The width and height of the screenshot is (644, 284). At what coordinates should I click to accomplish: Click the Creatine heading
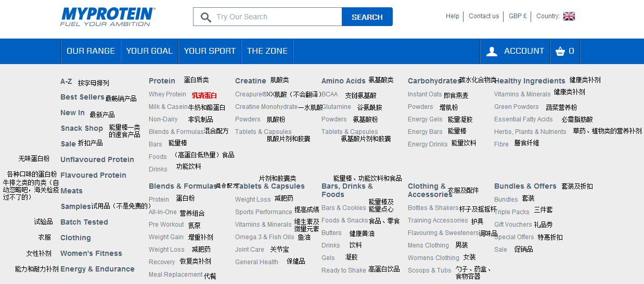point(251,81)
